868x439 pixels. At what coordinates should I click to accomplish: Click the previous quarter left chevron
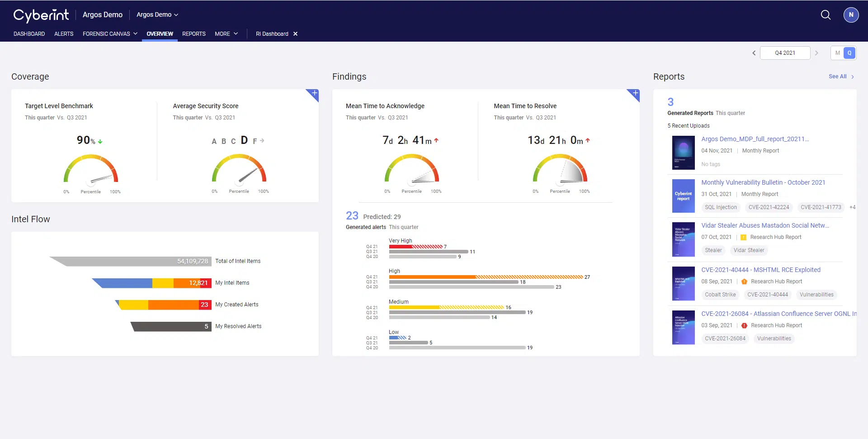click(x=754, y=53)
